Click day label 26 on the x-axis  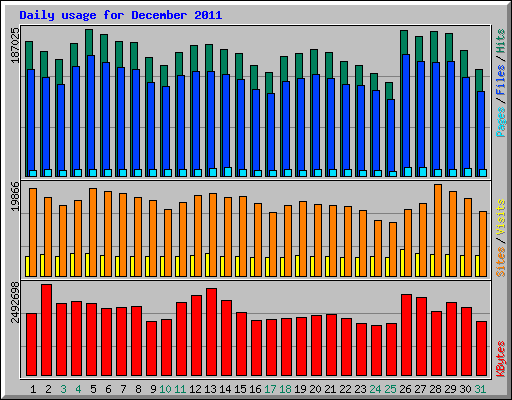coord(405,389)
